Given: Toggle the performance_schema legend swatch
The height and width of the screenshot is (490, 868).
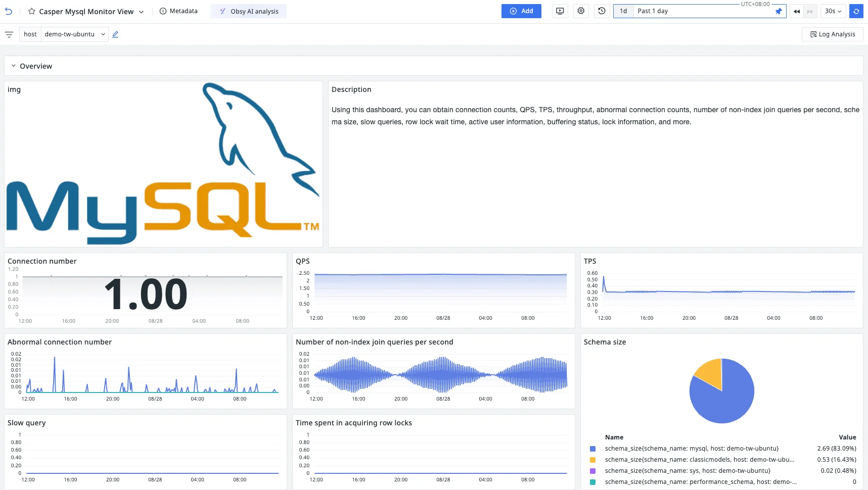Looking at the screenshot, I should pos(592,482).
